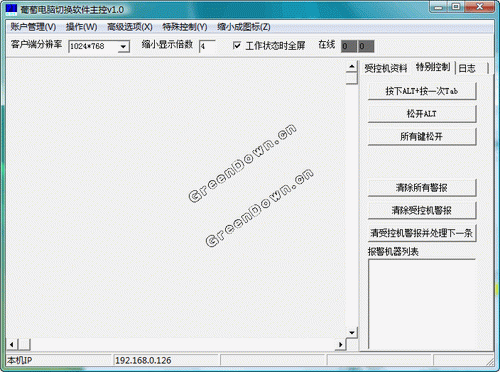Click the horizontal scrollbar left arrow
500x372 pixels.
(x=12, y=344)
